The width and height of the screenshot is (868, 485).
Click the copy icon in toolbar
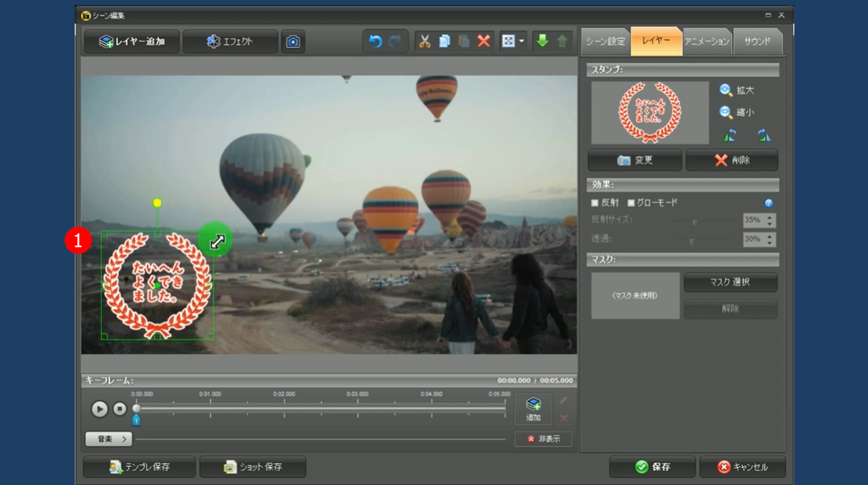click(x=444, y=42)
